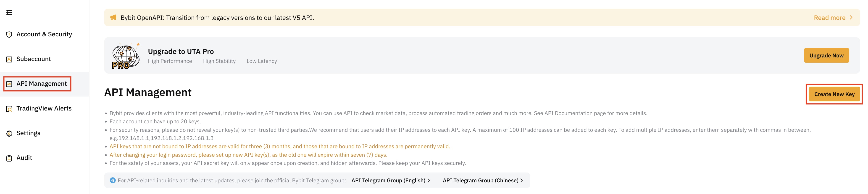Collapse the sidebar using the menu icon

(x=9, y=13)
